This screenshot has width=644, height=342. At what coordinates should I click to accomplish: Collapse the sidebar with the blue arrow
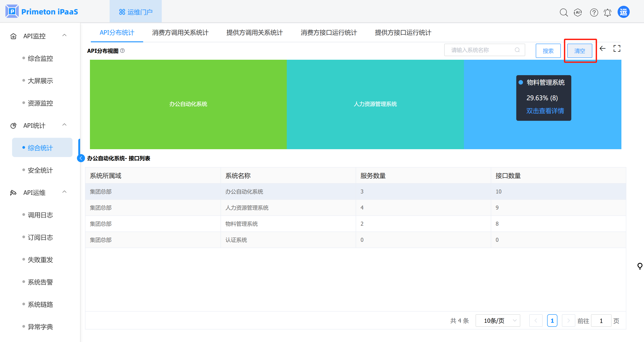point(81,158)
